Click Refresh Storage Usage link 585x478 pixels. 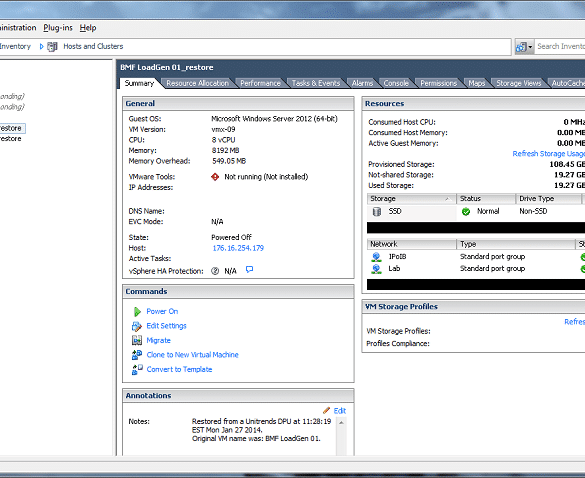[x=548, y=154]
